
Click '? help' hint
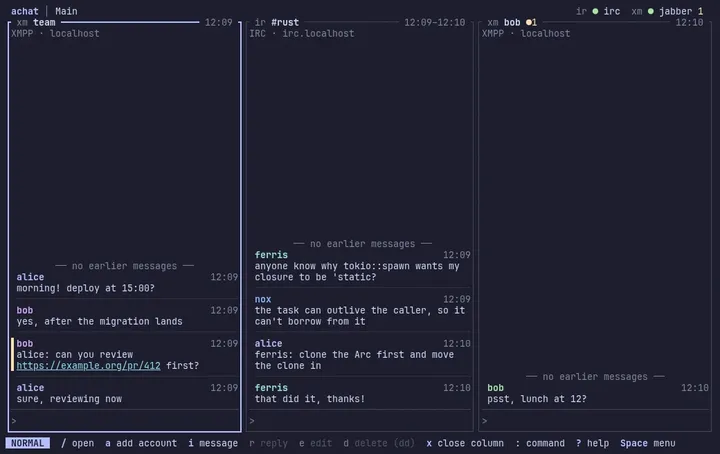click(592, 443)
